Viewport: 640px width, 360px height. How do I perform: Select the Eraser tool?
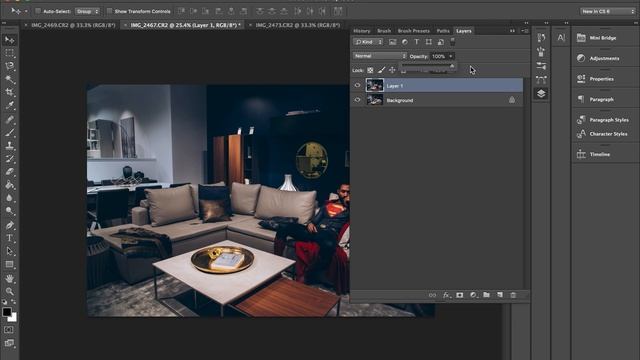point(9,171)
